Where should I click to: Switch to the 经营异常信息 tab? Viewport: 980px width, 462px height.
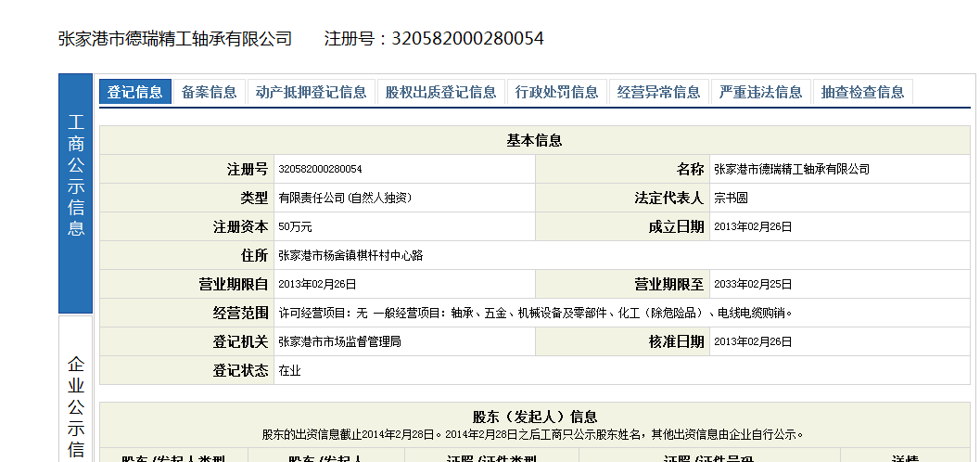pyautogui.click(x=658, y=92)
